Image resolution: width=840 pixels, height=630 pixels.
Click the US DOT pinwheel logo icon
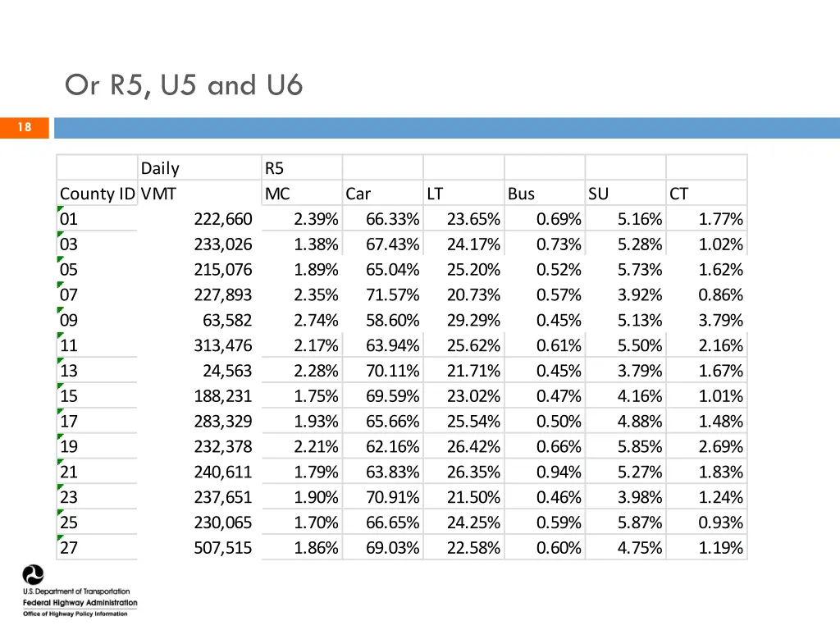coord(33,575)
